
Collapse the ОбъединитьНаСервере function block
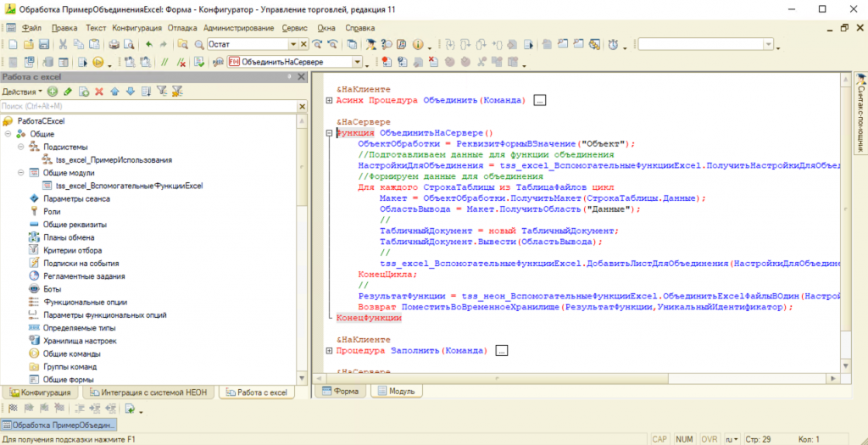[329, 133]
